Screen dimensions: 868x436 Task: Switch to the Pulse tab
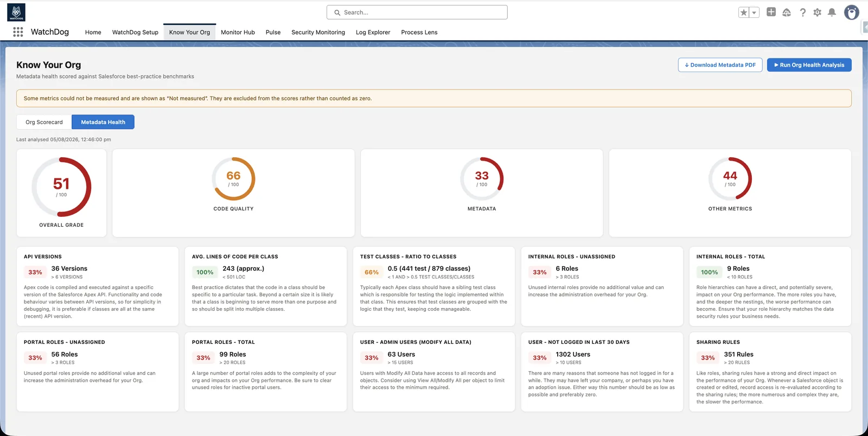tap(273, 32)
